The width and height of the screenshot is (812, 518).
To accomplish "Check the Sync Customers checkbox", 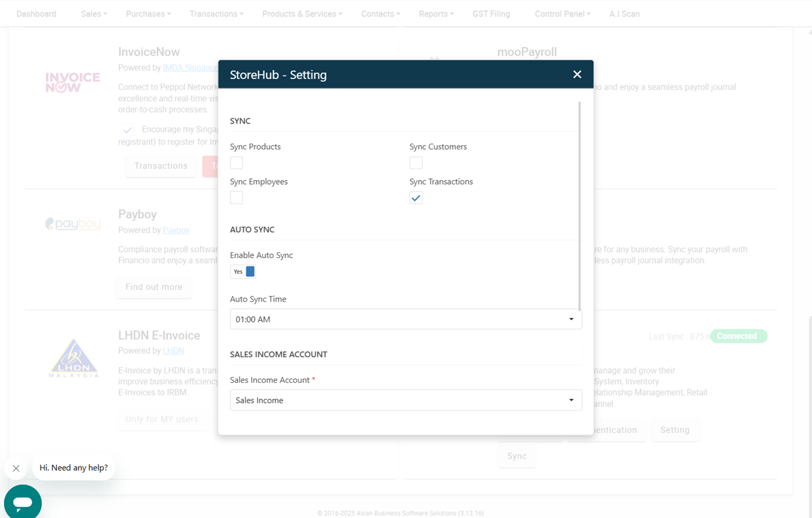I will click(416, 163).
